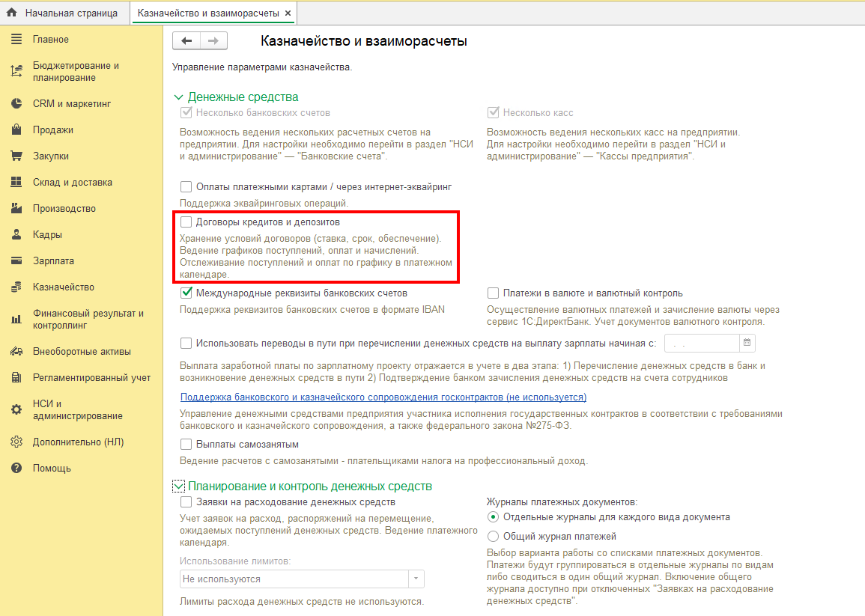Image resolution: width=865 pixels, height=616 pixels.
Task: Click the home icon of Начальная страница tab
Action: (11, 13)
